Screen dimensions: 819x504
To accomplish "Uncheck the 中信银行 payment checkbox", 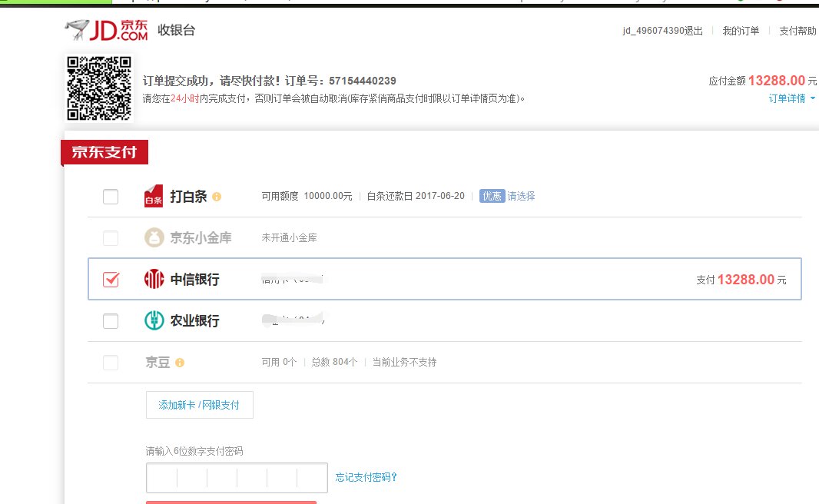I will click(x=111, y=280).
